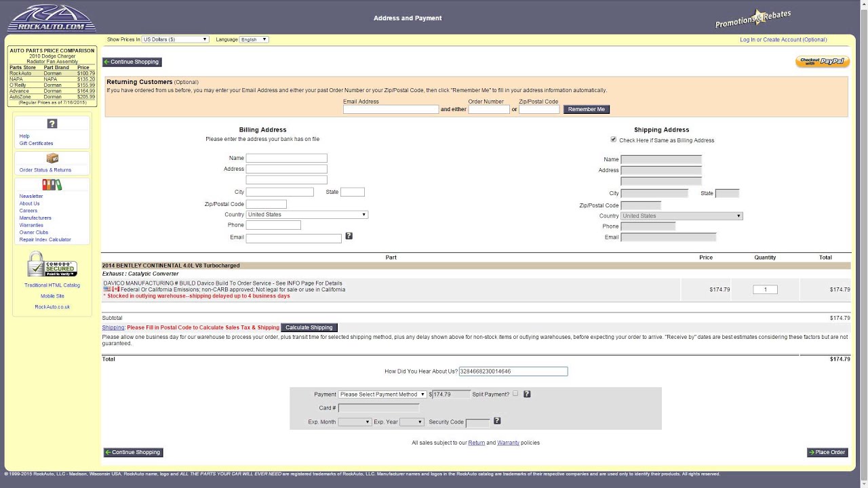Click the Billing State field
Screen dimensions: 868x488
coord(353,192)
